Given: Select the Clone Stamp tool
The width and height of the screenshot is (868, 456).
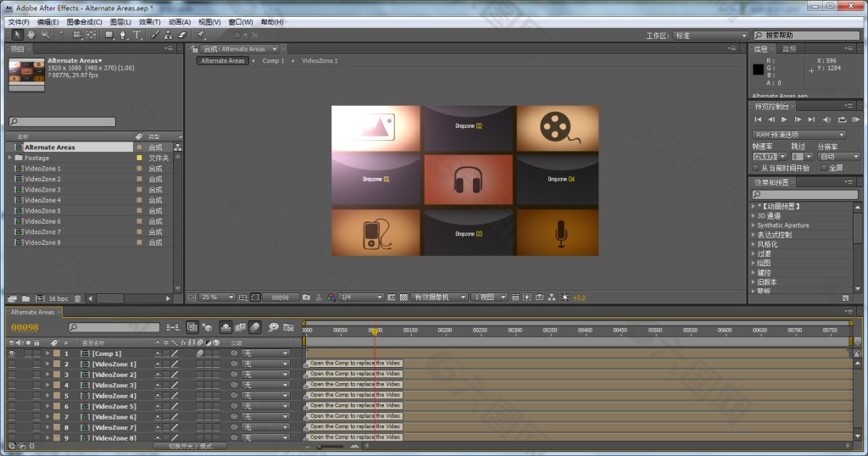Looking at the screenshot, I should tap(169, 35).
